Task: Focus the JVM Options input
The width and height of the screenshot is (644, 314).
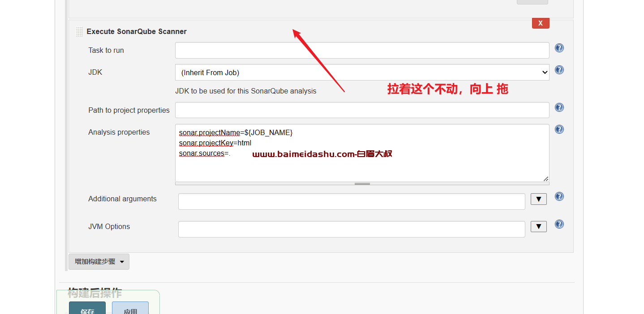Action: coord(352,229)
